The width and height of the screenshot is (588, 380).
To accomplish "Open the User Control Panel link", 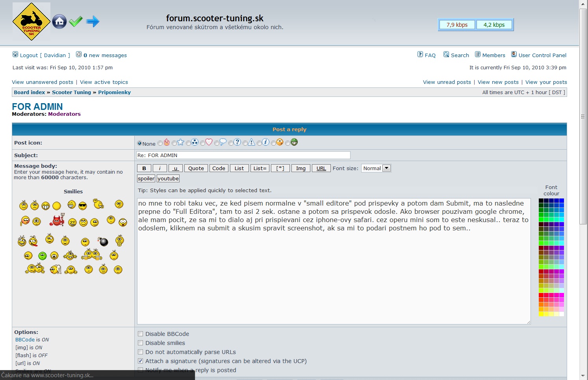I will tap(542, 55).
